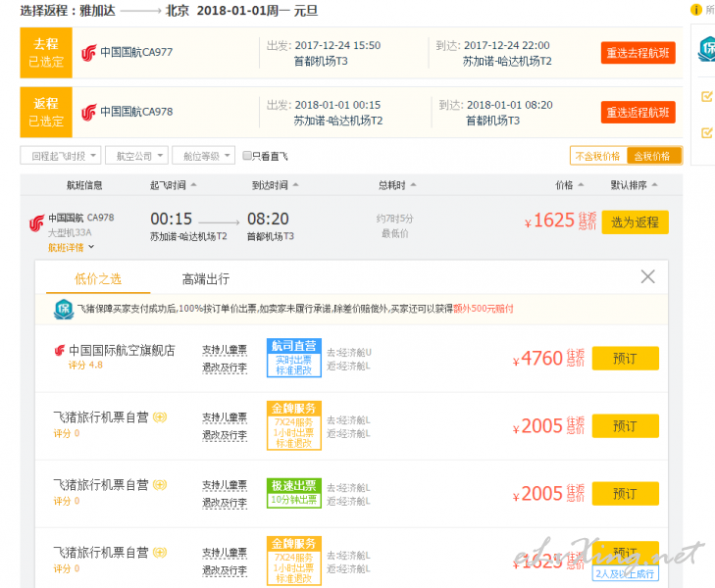715x588 pixels.
Task: Click the Fliggy guarantee shield icon in notice
Action: tap(64, 310)
